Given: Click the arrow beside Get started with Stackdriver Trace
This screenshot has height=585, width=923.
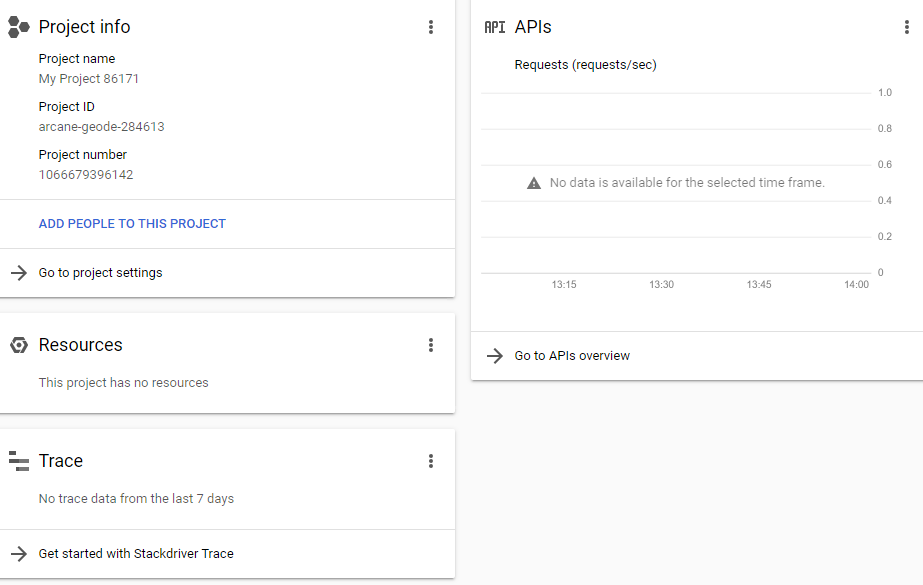Looking at the screenshot, I should click(x=18, y=553).
